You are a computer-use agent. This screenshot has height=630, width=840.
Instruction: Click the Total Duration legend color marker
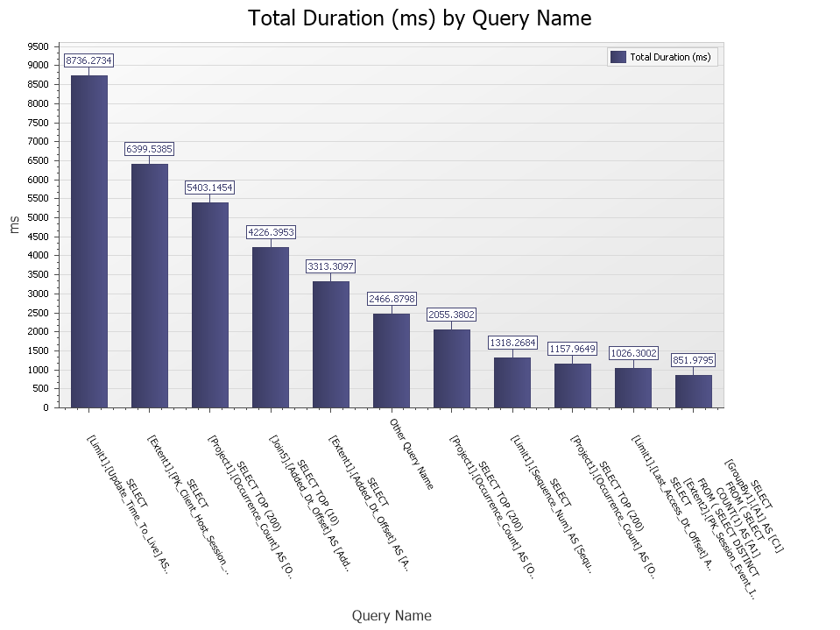[616, 56]
